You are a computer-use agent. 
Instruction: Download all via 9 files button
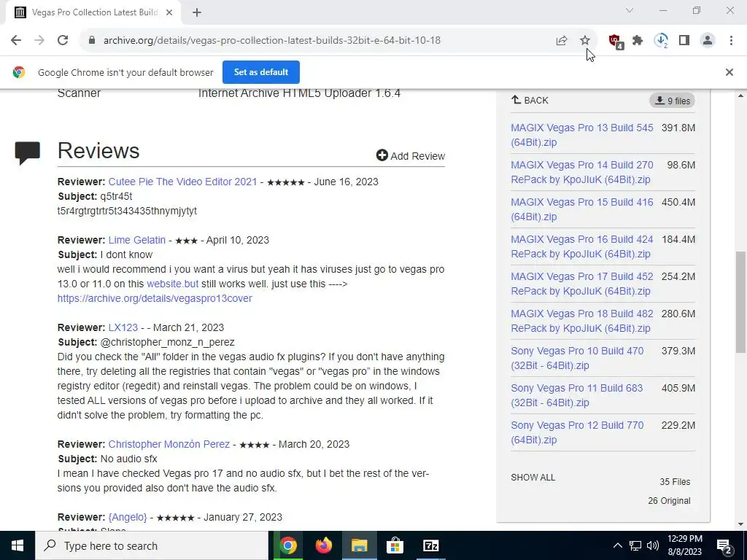pos(672,101)
